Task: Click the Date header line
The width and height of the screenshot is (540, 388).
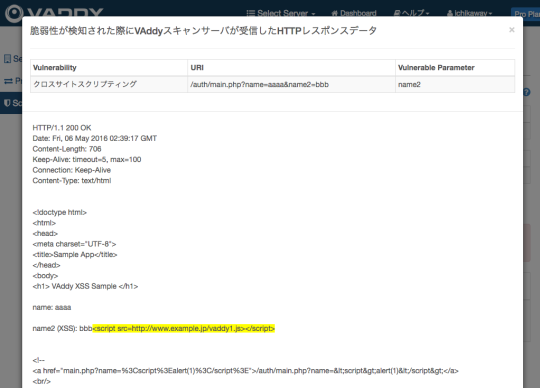Action: [x=95, y=138]
